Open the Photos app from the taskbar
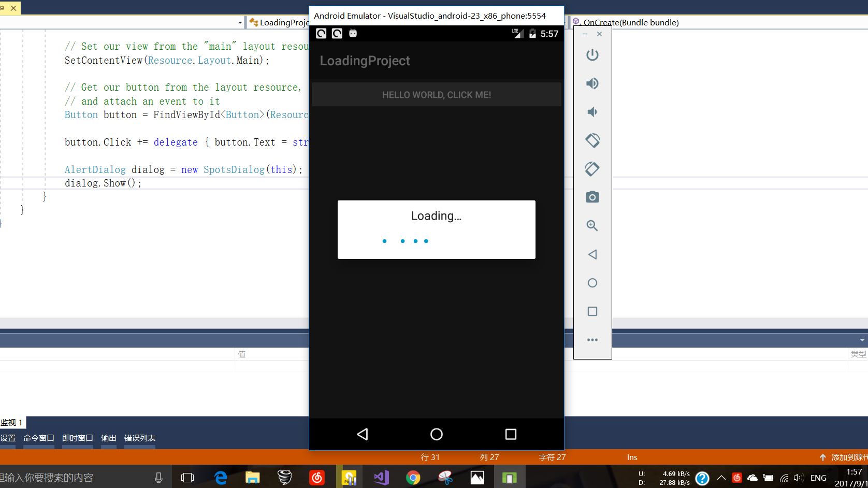 (x=478, y=478)
